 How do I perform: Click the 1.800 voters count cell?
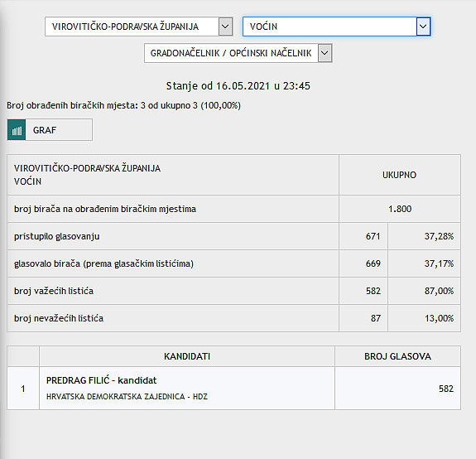click(x=400, y=209)
